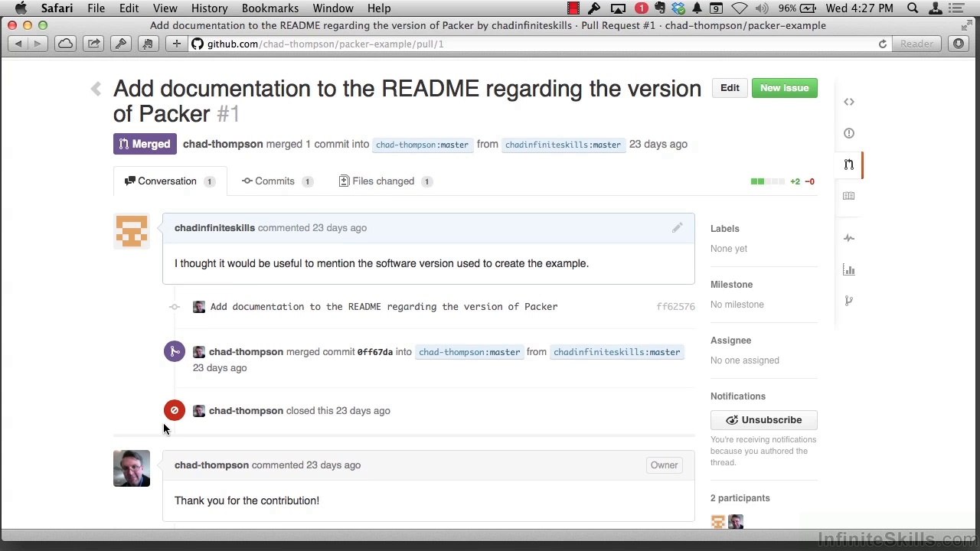The width and height of the screenshot is (980, 551).
Task: Open the Network fork icon in right sidebar
Action: (848, 301)
